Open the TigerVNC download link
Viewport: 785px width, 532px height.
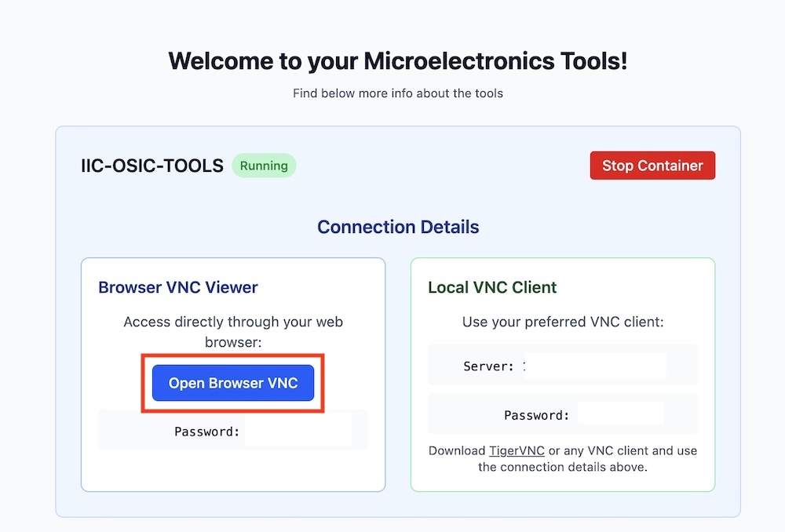click(517, 450)
